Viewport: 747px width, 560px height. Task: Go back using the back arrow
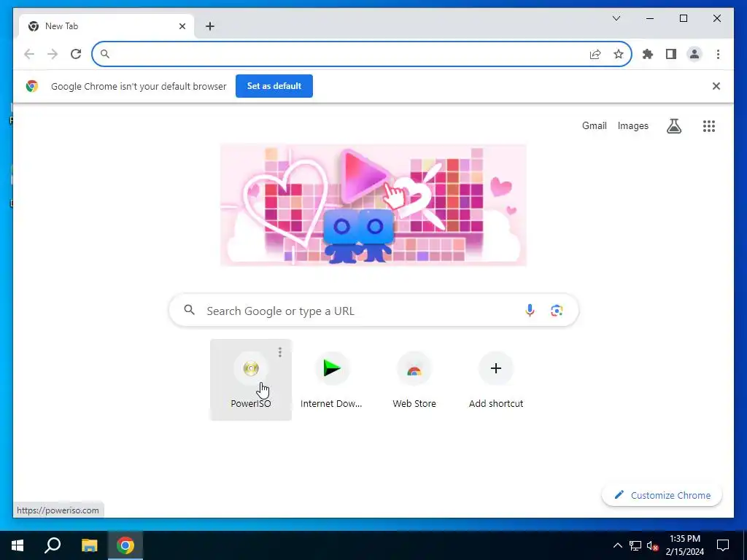tap(29, 54)
